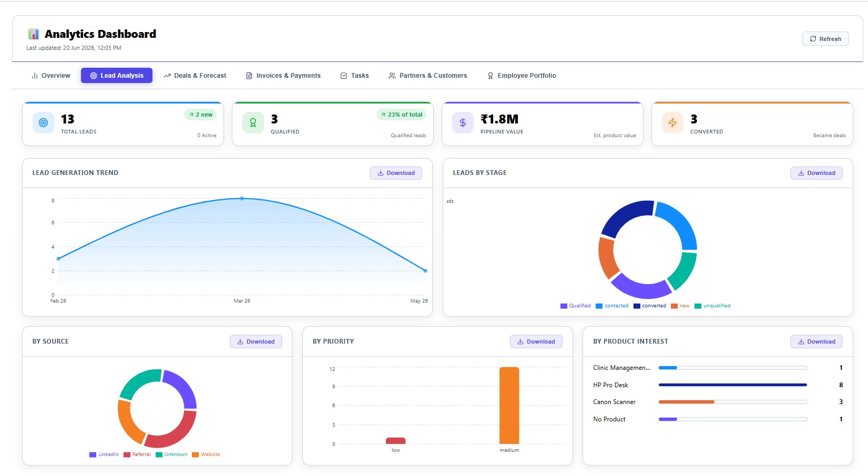Viewport: 868px width, 476px height.
Task: Toggle the contacted legend swatch
Action: click(x=599, y=306)
